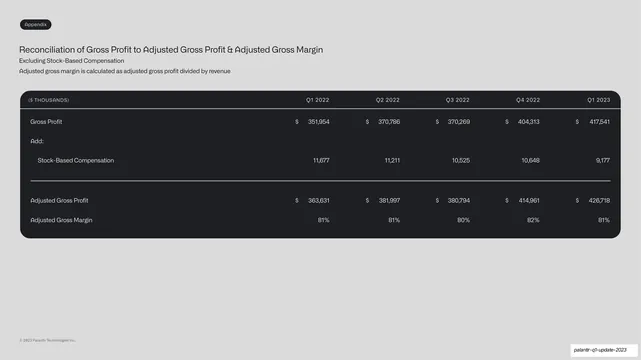The image size is (641, 360).
Task: Select the Q4 2022 column header
Action: click(x=528, y=100)
